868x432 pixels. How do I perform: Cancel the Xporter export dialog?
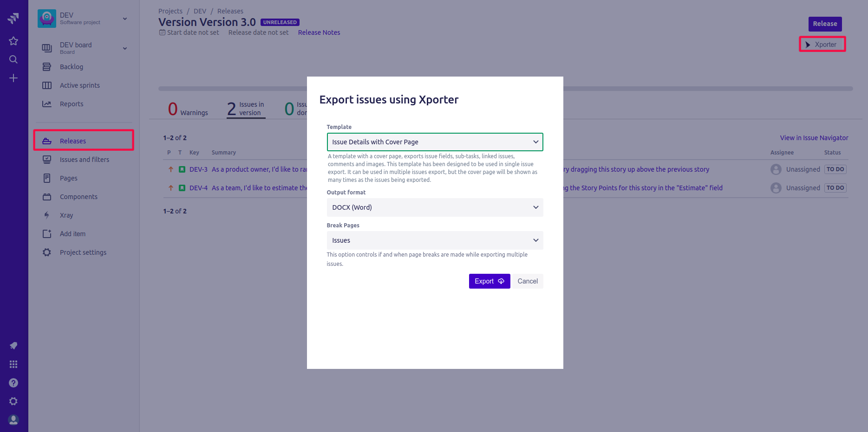528,281
